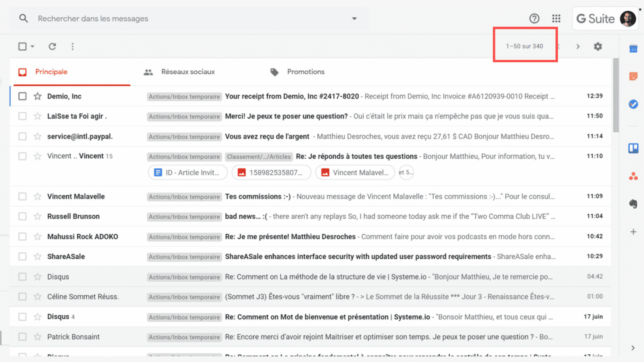Star the Tes commissions email from Vincent Malavelle

38,196
